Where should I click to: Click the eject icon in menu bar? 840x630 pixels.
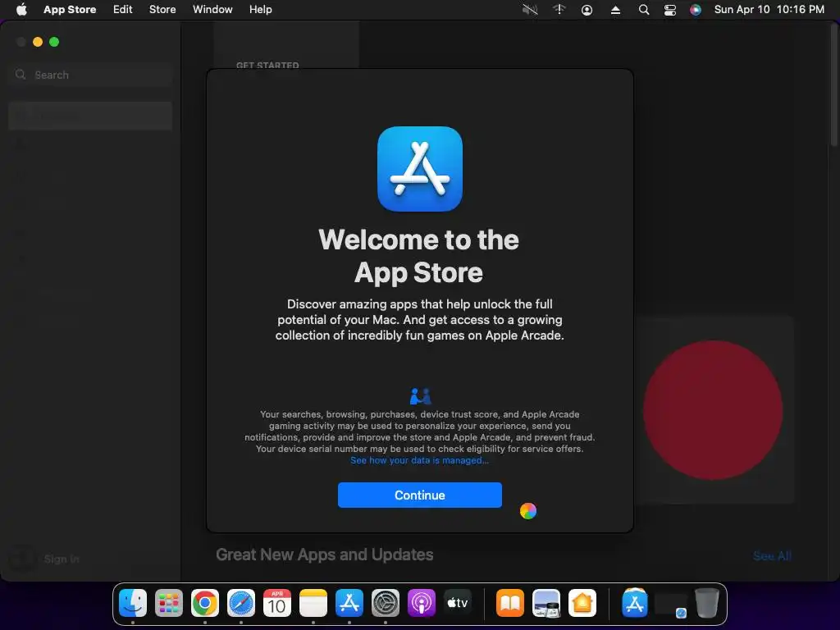(x=615, y=10)
